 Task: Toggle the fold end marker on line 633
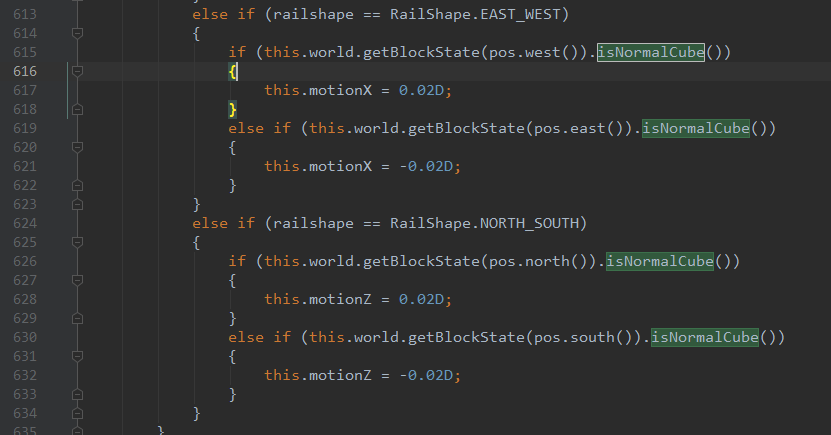pos(77,394)
